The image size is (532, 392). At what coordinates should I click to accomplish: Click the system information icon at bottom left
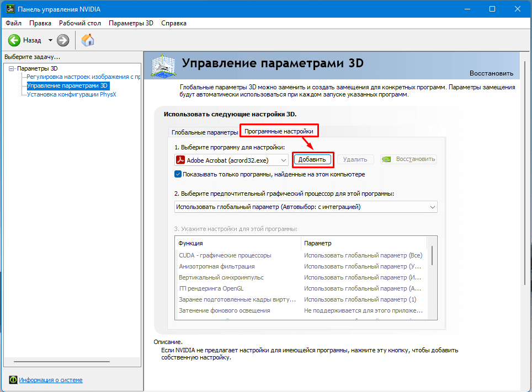(13, 380)
